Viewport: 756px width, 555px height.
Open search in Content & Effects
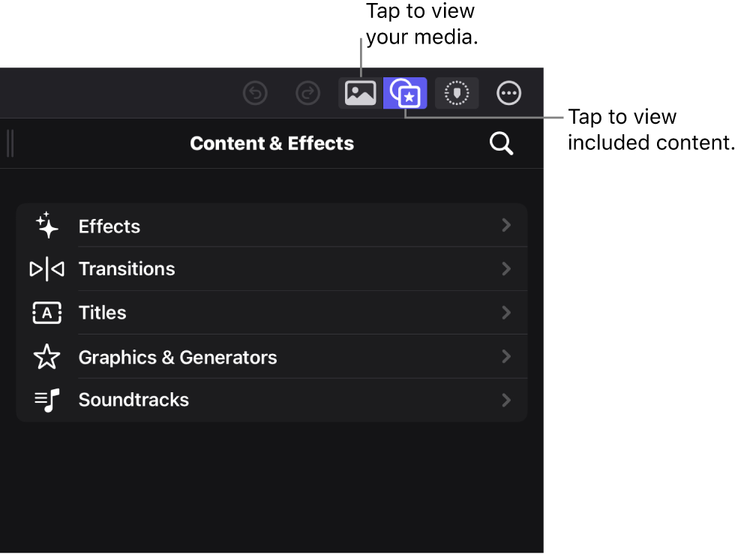501,143
